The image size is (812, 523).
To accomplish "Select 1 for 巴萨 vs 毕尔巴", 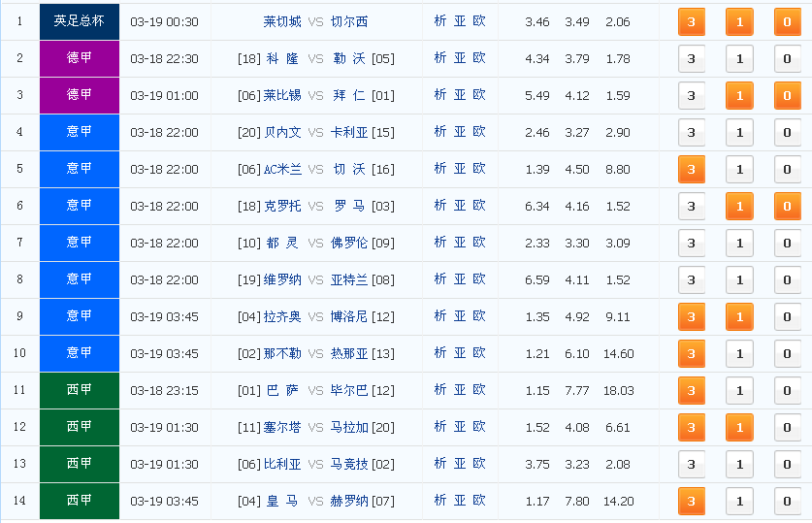I will [739, 390].
